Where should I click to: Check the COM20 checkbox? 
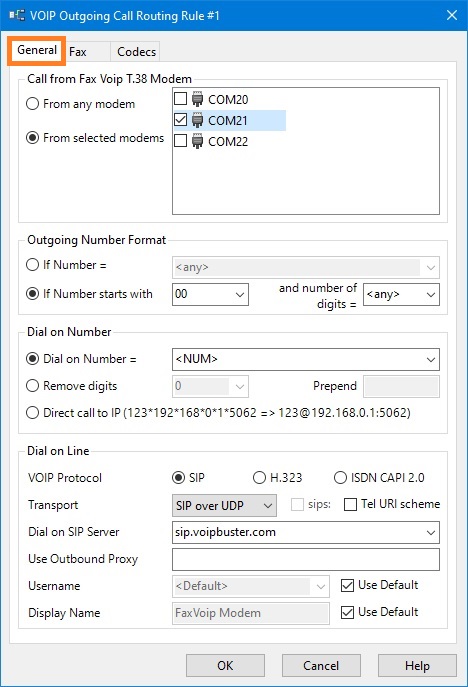[181, 99]
